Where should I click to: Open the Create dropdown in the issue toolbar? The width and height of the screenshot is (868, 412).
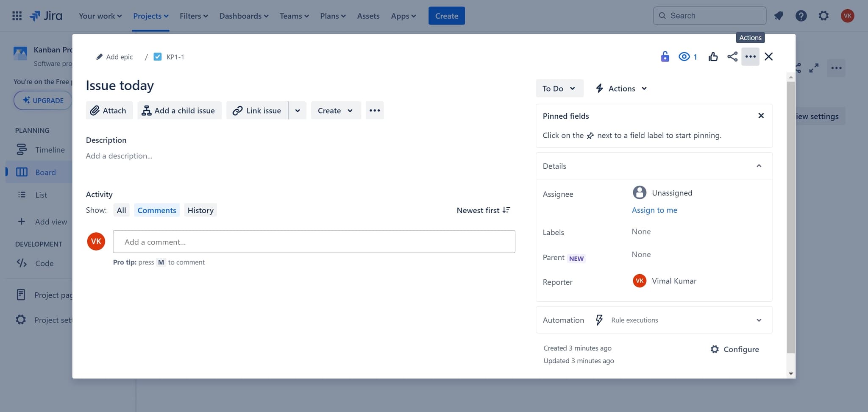(x=335, y=110)
